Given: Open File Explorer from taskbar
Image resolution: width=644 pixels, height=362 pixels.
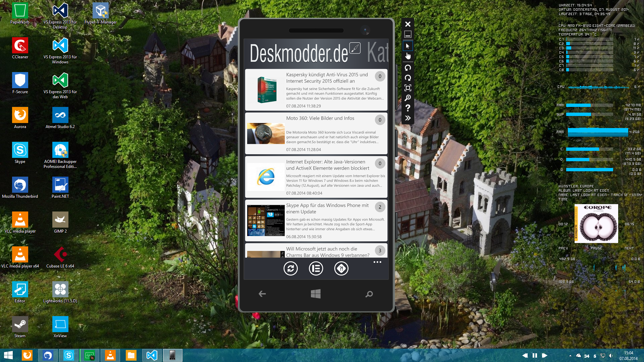Looking at the screenshot, I should click(x=131, y=355).
